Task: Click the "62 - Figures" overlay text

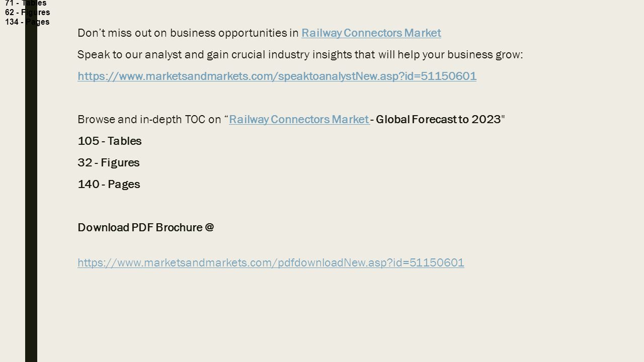Action: [x=28, y=12]
